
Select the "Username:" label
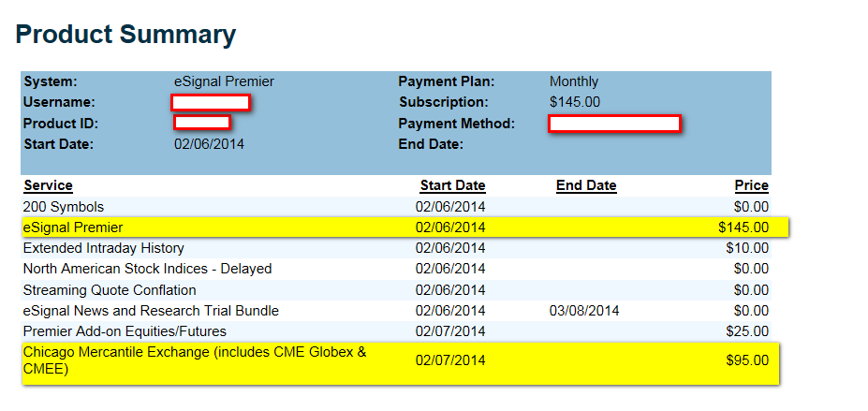tap(59, 102)
